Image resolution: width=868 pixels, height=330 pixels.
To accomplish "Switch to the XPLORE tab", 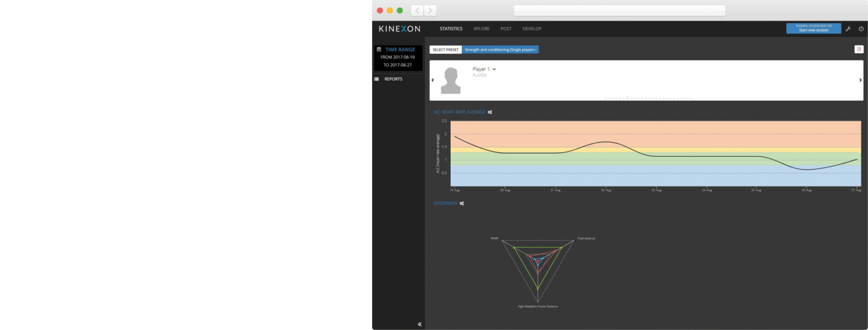I will pyautogui.click(x=481, y=28).
